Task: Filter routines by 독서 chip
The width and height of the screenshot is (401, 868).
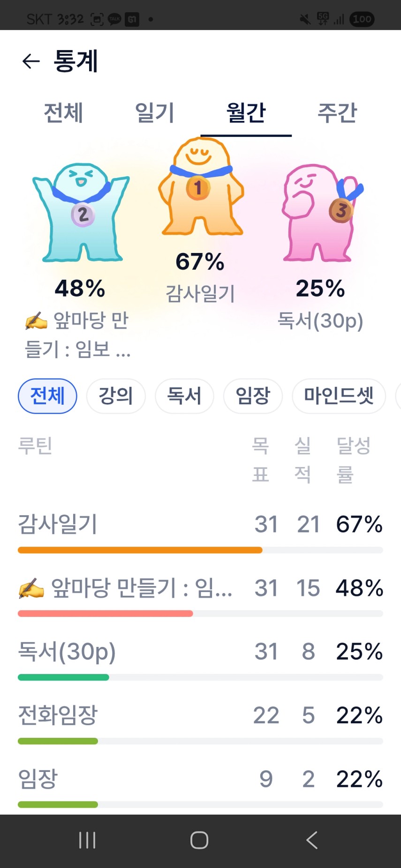Action: pos(184,396)
